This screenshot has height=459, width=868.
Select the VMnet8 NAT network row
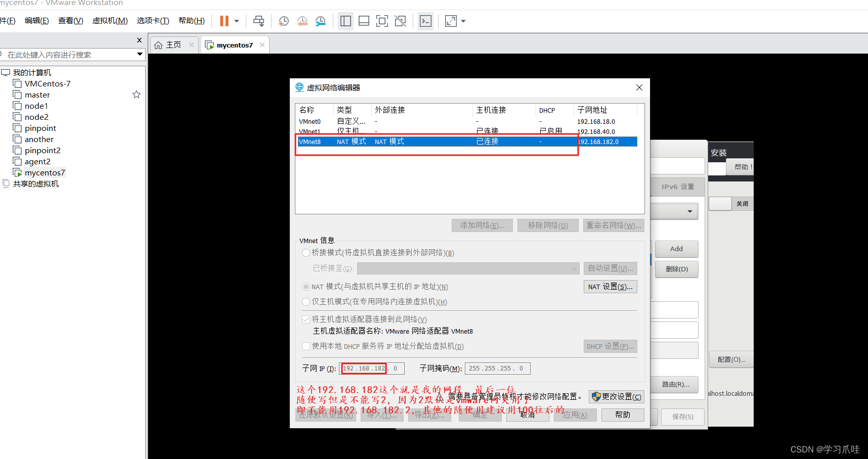click(x=467, y=142)
